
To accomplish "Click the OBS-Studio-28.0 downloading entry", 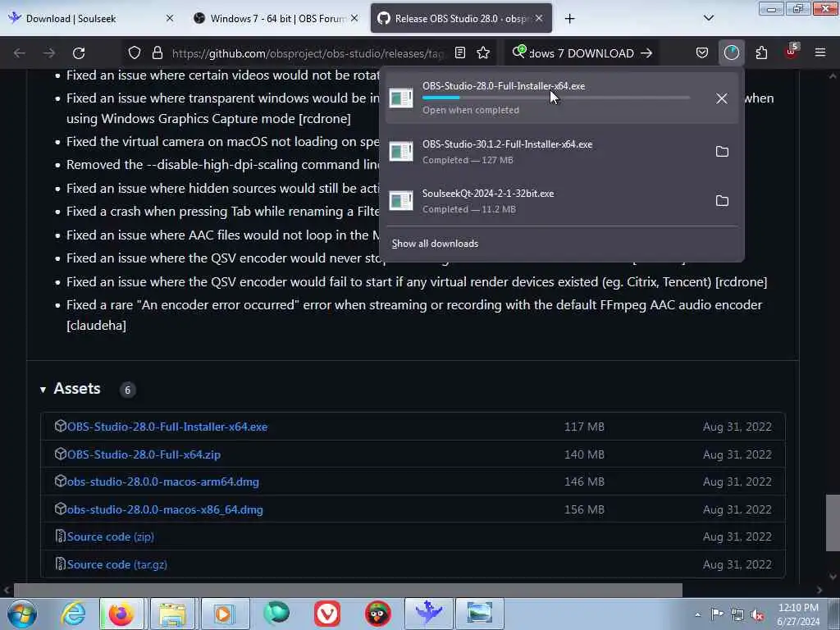I will (546, 98).
